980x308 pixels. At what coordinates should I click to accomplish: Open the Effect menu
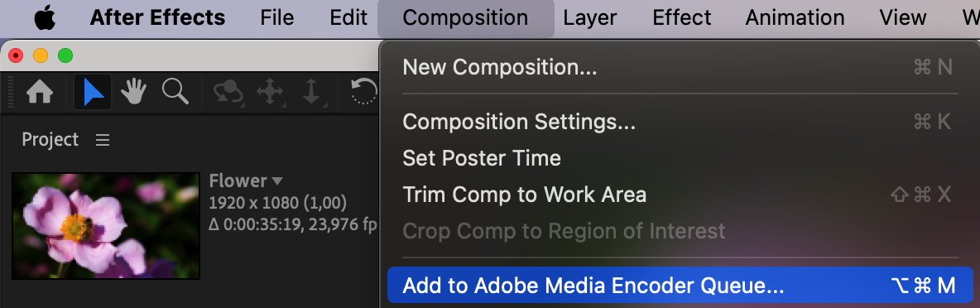(x=682, y=17)
